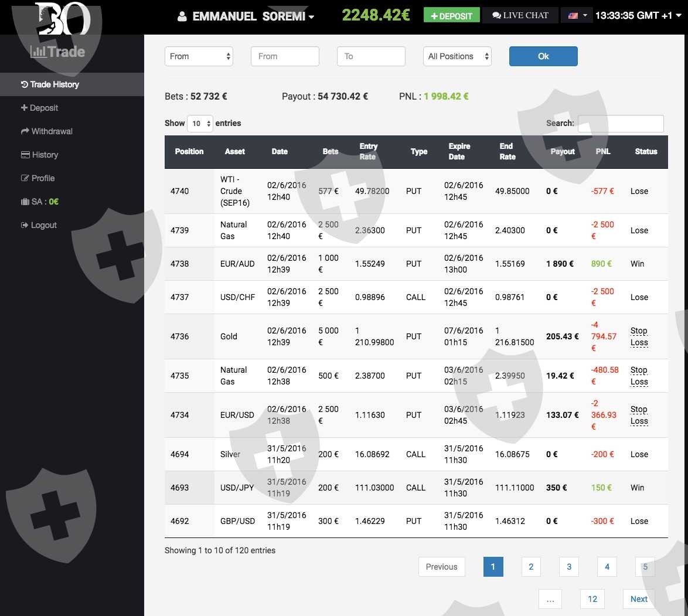Sort table by Type column header
The height and width of the screenshot is (616, 688).
coord(418,151)
